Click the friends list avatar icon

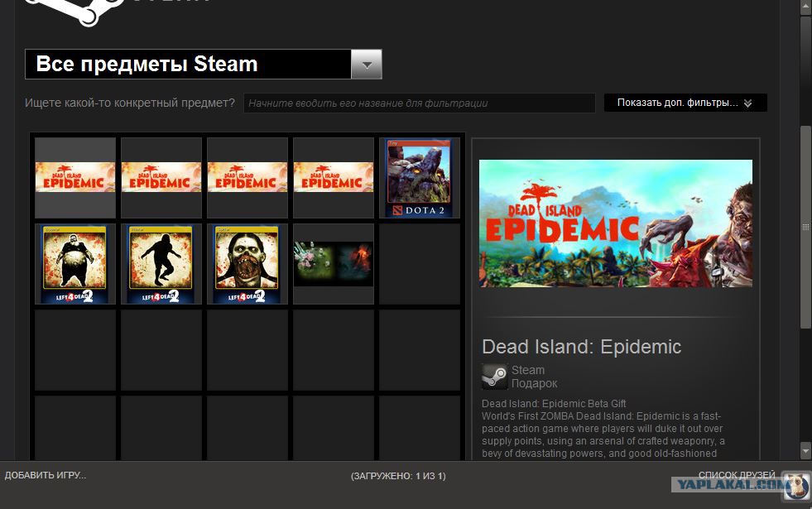pyautogui.click(x=796, y=486)
